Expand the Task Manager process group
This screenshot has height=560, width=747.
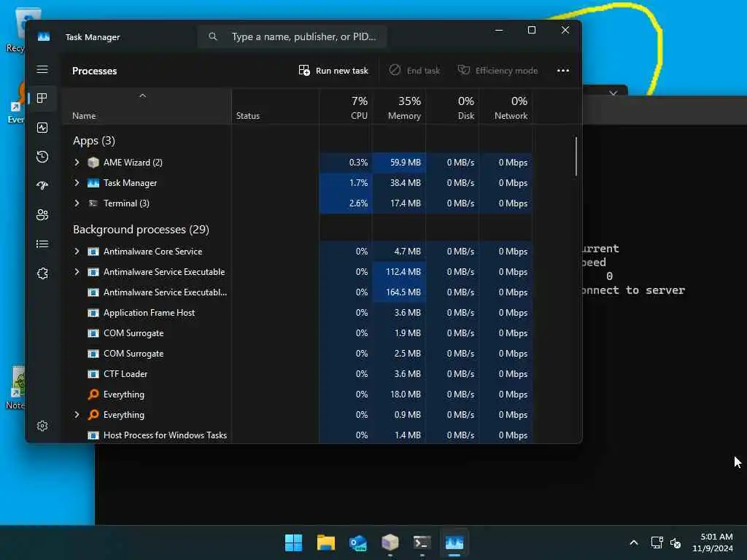point(77,183)
